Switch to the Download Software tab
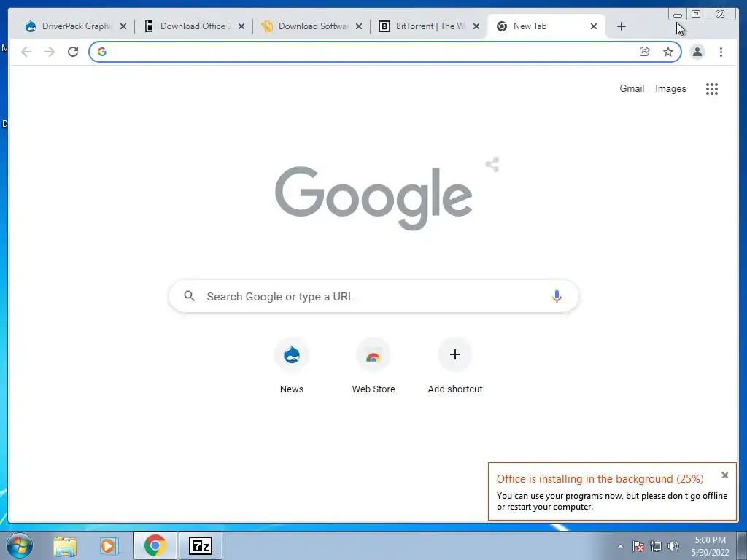Screen dimensions: 747x560 coord(311,26)
